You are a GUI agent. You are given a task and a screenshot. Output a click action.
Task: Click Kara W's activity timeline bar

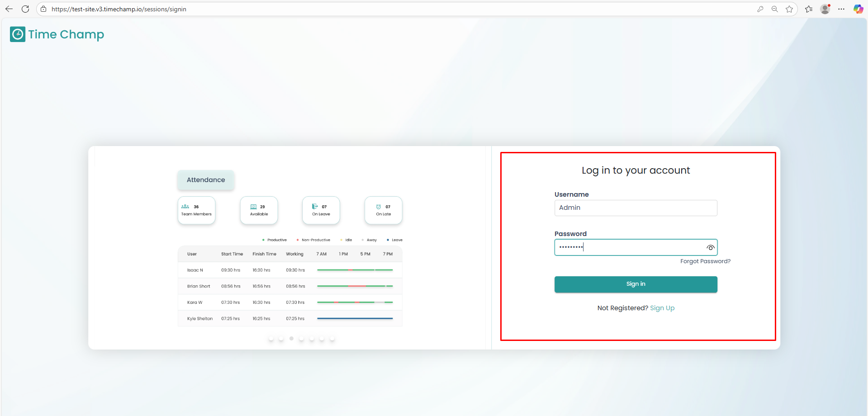pyautogui.click(x=355, y=302)
